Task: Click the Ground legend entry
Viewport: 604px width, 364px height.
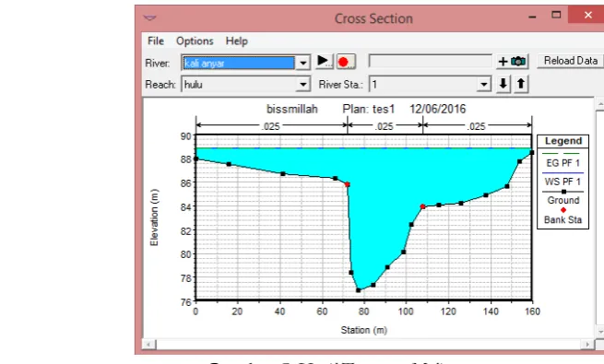Action: tap(563, 200)
